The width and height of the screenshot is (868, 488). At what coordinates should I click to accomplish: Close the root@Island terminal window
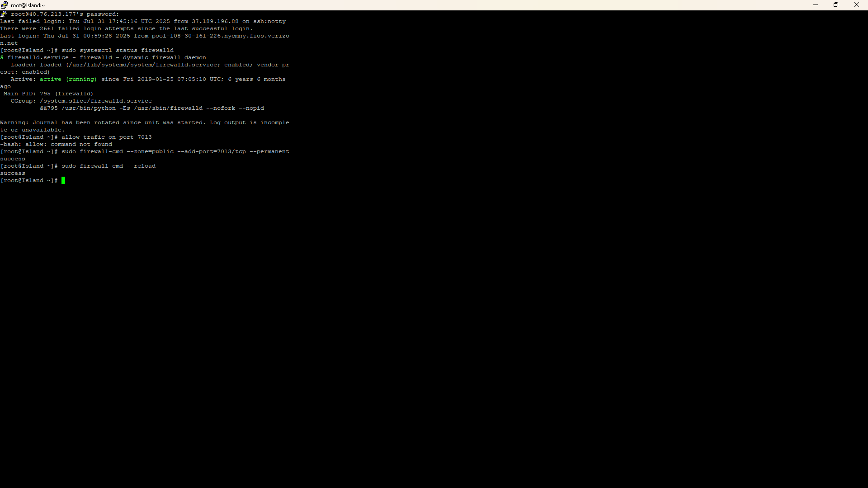point(857,5)
